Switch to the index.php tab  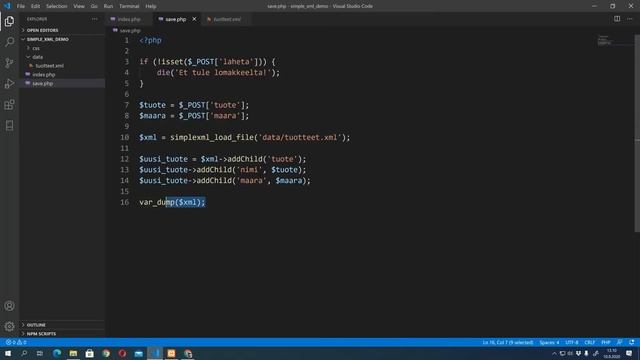tap(129, 19)
